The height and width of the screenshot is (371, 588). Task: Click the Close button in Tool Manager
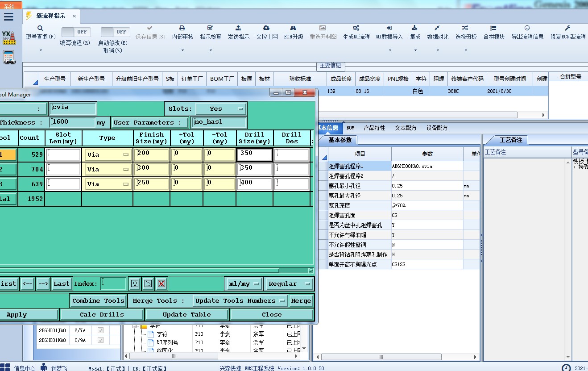(x=272, y=314)
